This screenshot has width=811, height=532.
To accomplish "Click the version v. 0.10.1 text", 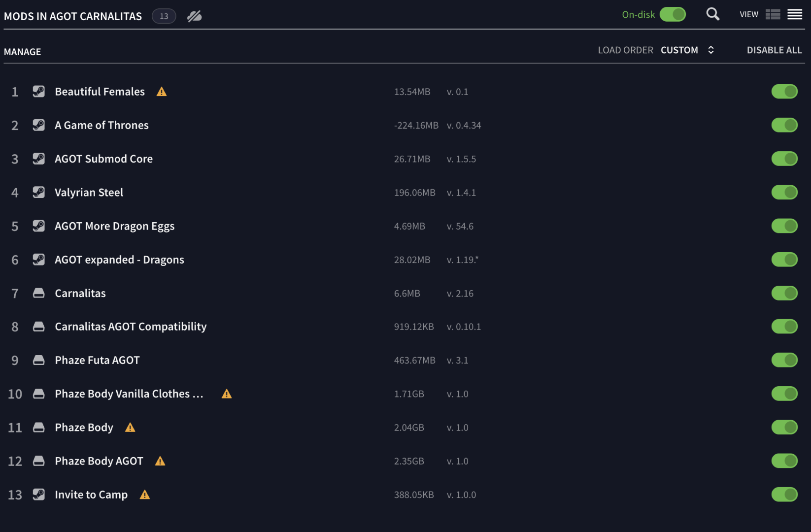I will pyautogui.click(x=464, y=327).
